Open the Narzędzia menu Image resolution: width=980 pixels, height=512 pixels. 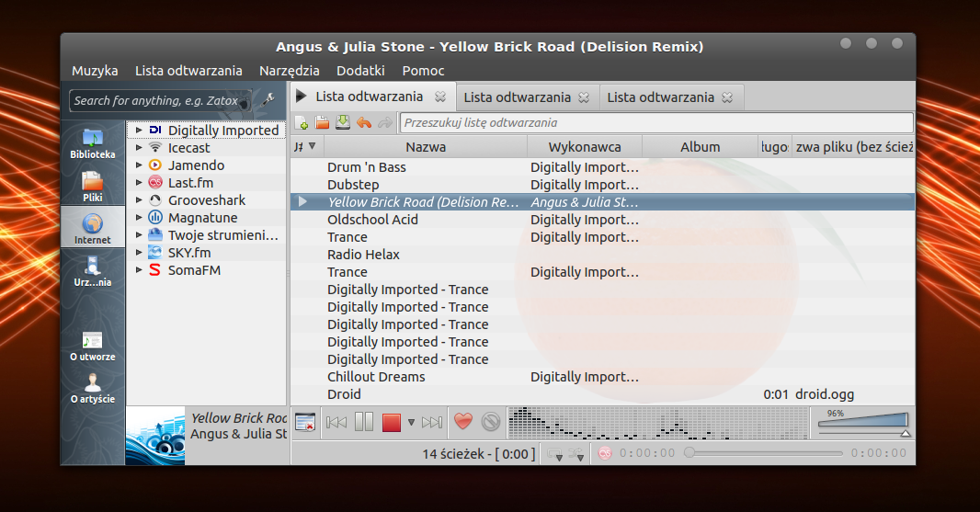click(x=290, y=71)
